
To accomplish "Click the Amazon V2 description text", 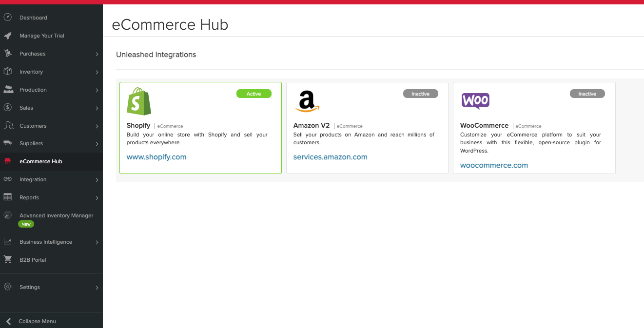I will click(364, 138).
